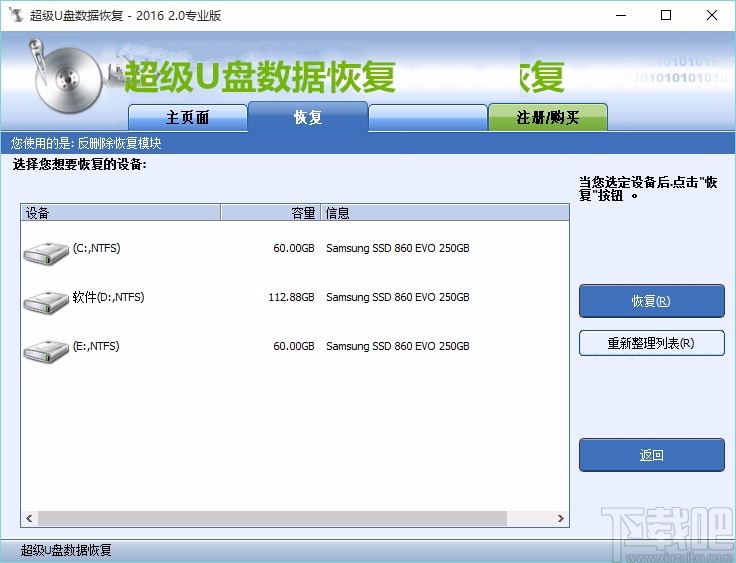This screenshot has height=563, width=736.
Task: Click the C: drive disk icon
Action: click(46, 254)
